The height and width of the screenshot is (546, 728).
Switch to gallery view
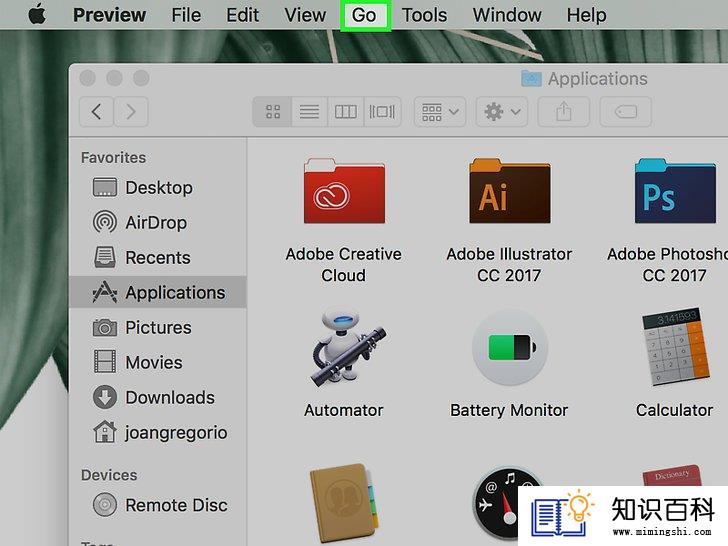coord(382,111)
